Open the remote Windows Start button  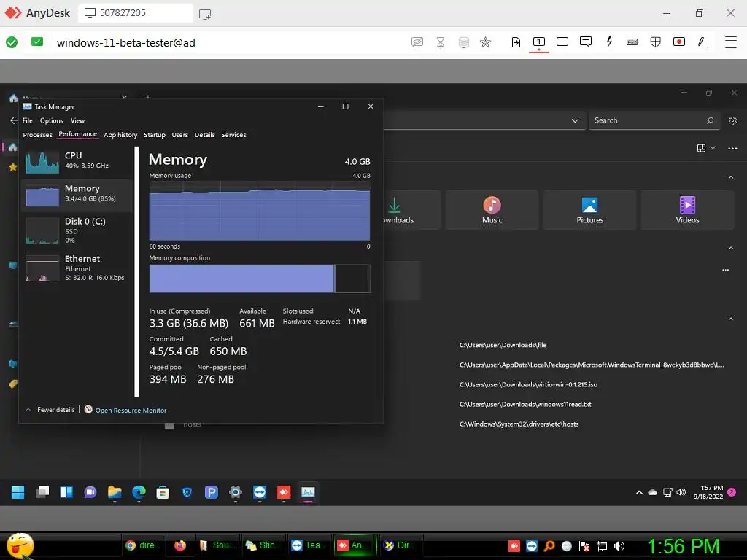(18, 492)
